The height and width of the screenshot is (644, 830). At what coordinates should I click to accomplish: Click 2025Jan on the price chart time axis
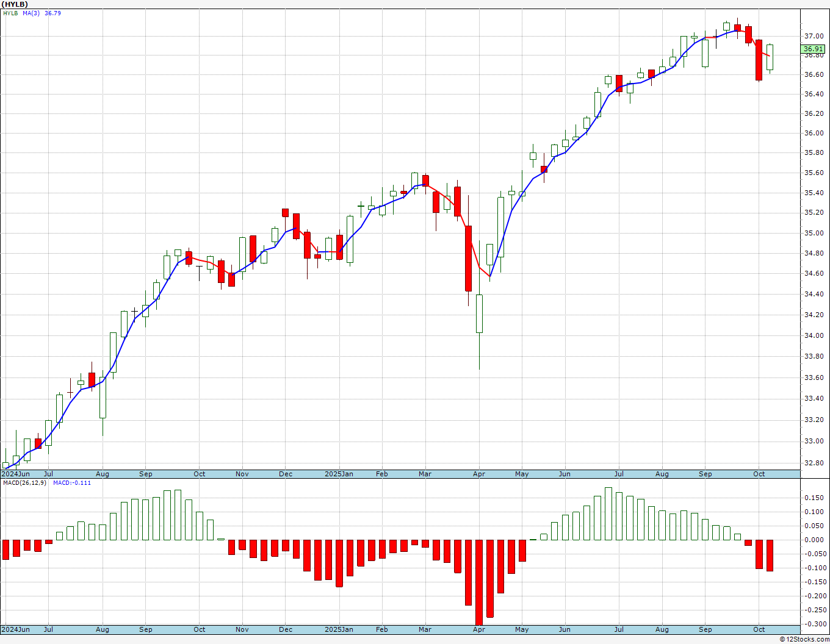339,474
